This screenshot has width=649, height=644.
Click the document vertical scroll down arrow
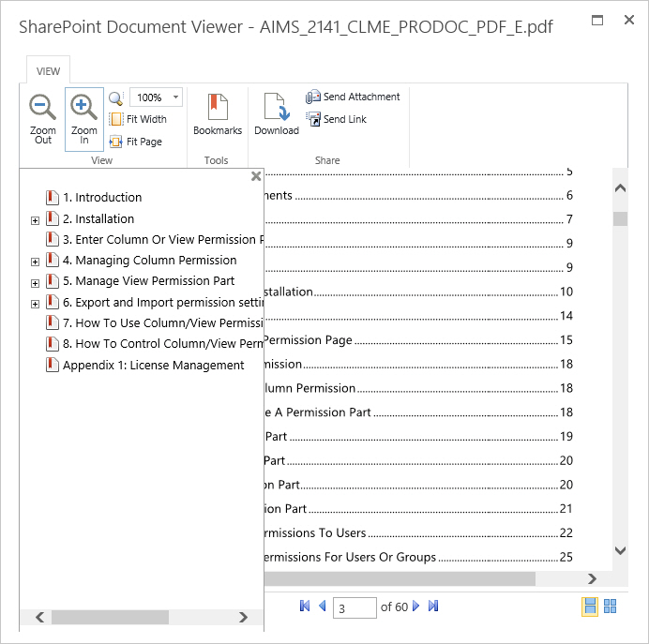click(x=620, y=550)
